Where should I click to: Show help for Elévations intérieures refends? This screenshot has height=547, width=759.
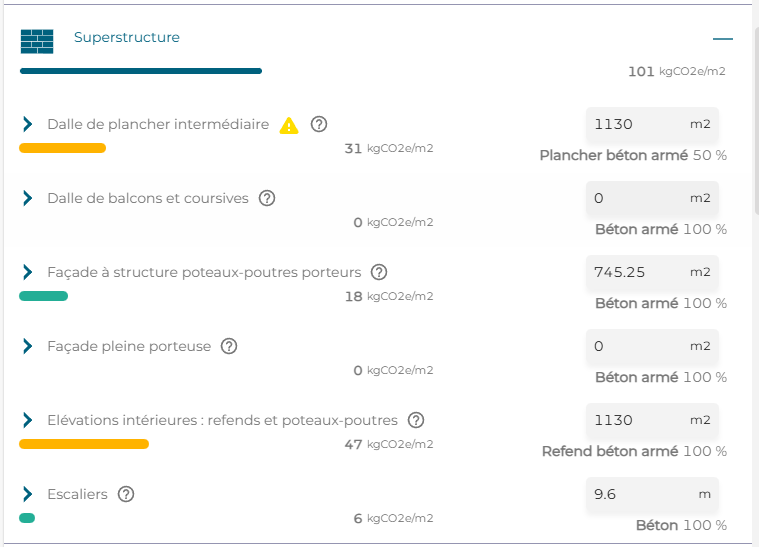(416, 420)
